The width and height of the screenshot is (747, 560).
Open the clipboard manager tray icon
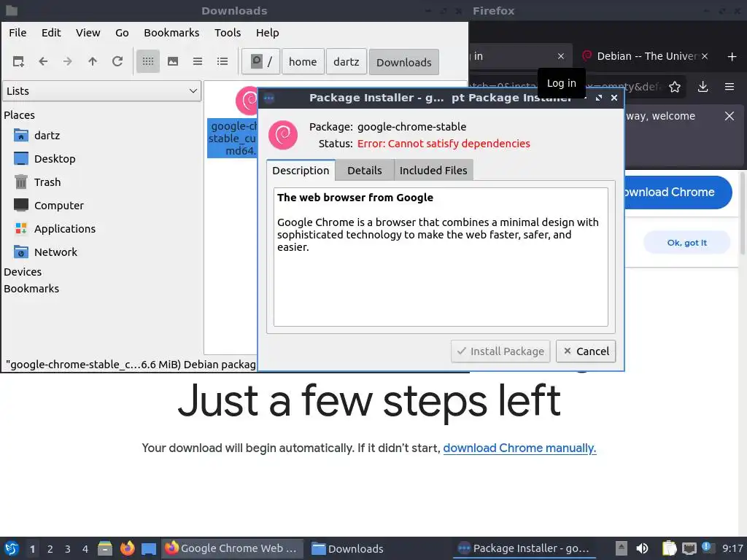[670, 548]
